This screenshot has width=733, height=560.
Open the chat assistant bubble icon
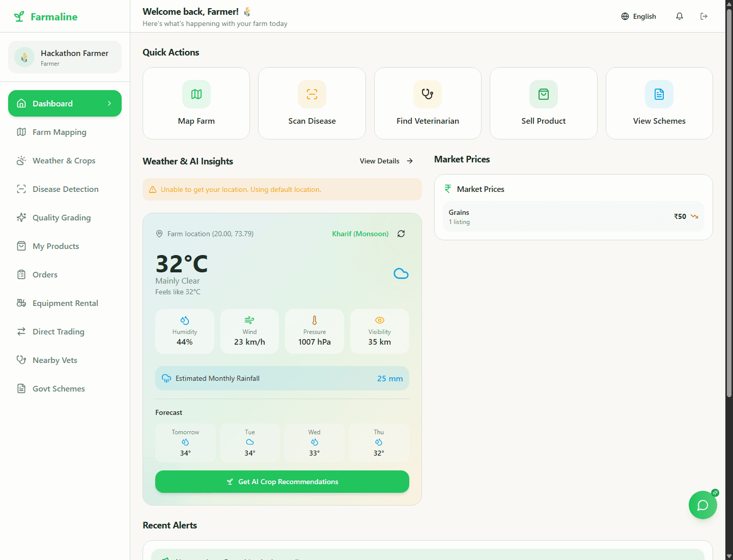[x=703, y=505]
